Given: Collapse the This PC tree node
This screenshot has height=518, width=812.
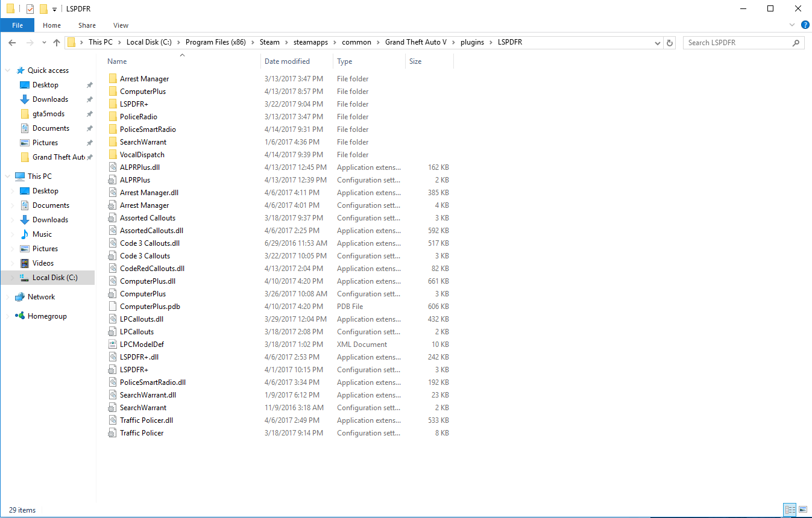Looking at the screenshot, I should (8, 176).
